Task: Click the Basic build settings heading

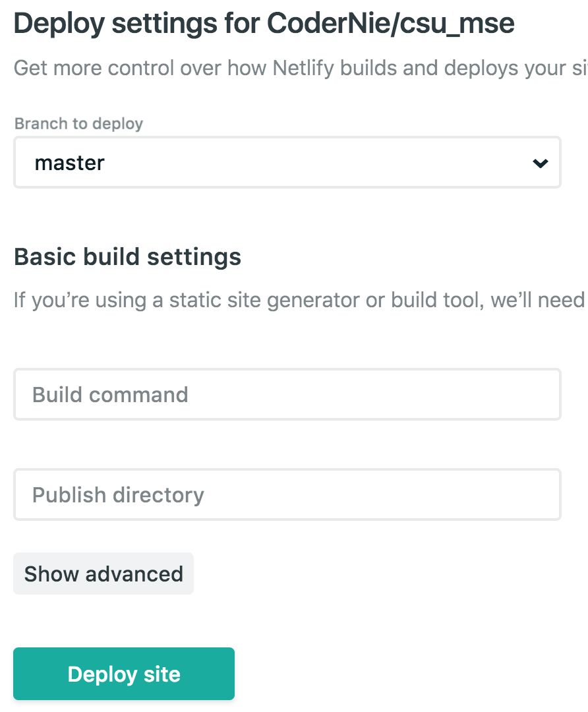Action: [x=127, y=256]
